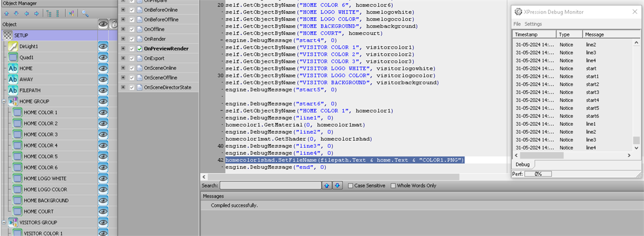
Task: Toggle visibility of DirLight1
Action: point(103,46)
